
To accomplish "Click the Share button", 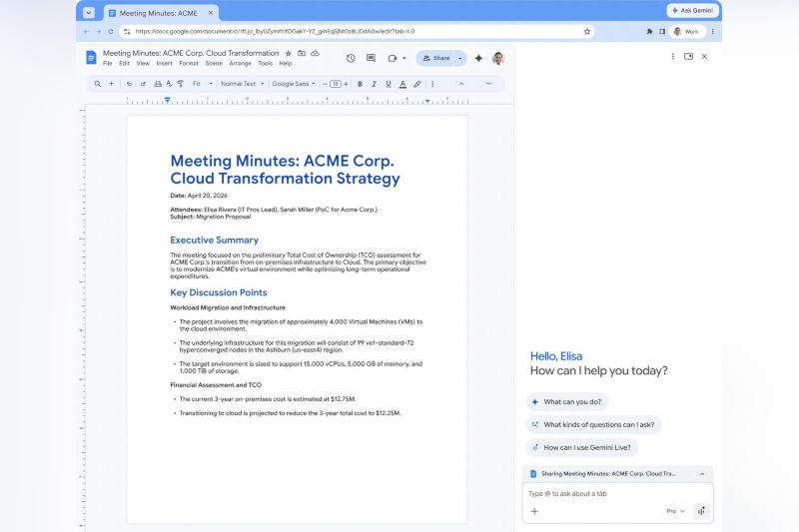I will 435,58.
